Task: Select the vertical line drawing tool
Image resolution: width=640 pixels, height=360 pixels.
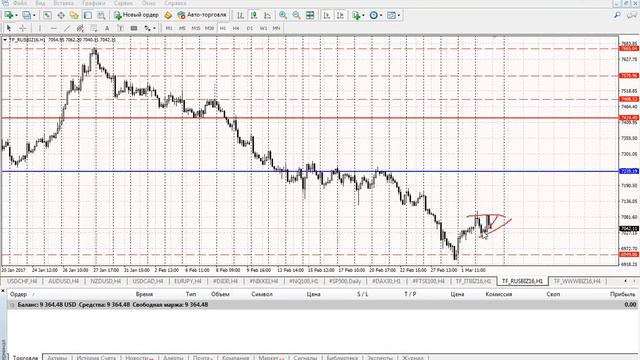Action: (x=40, y=28)
